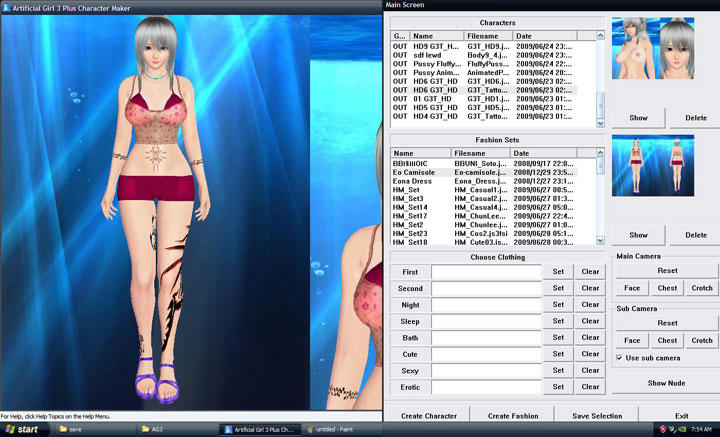Select HD6 G3T_HD row with file G3T_HD6.j...
The width and height of the screenshot is (720, 437).
(x=484, y=81)
